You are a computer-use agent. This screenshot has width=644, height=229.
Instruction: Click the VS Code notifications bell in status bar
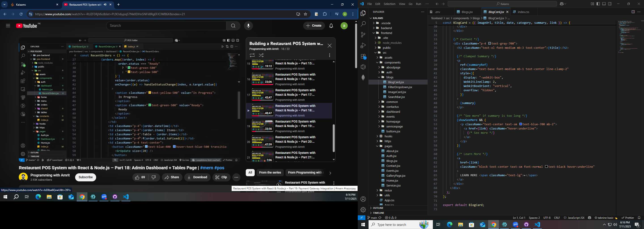tap(639, 218)
